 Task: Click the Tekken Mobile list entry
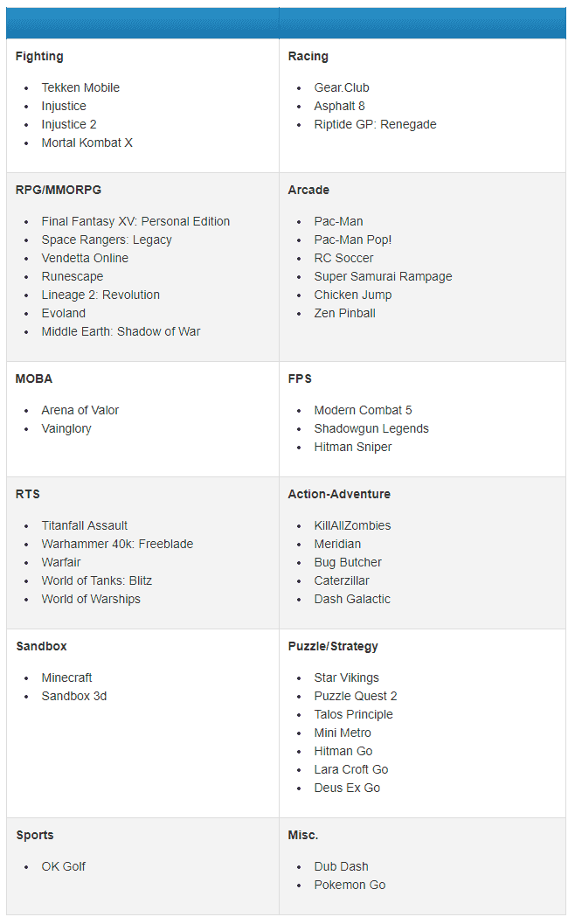[80, 87]
